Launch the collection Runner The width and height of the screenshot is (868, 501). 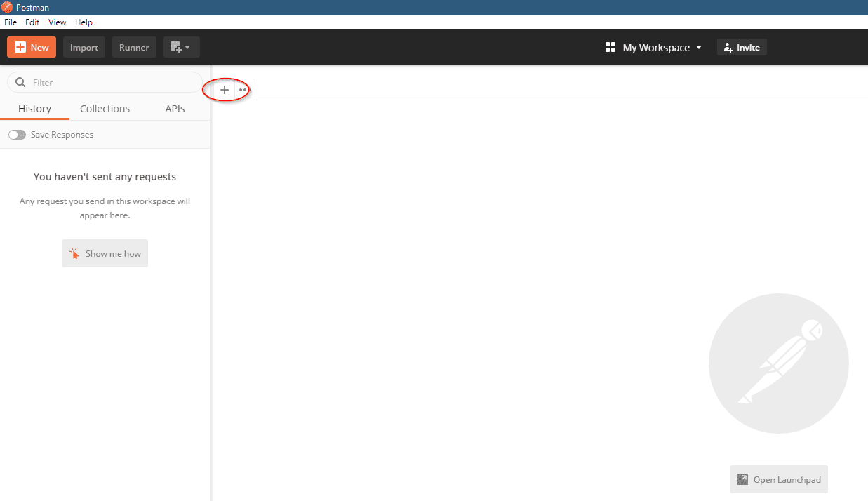point(134,47)
